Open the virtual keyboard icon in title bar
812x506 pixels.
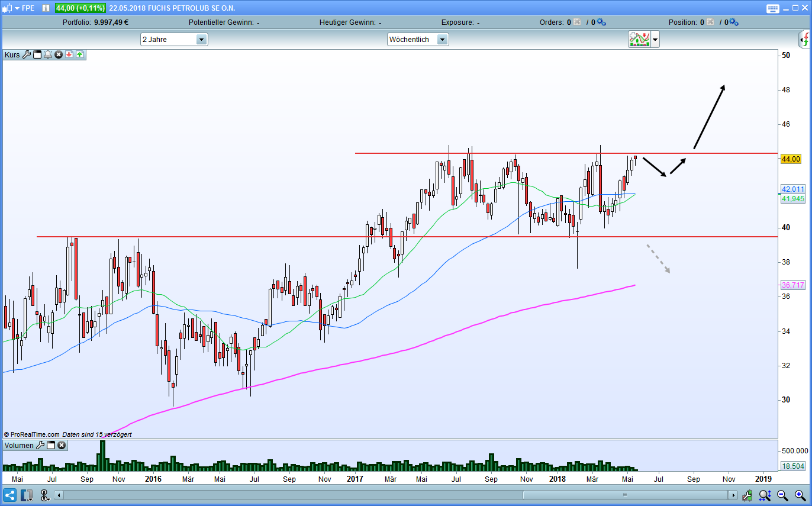[x=773, y=8]
